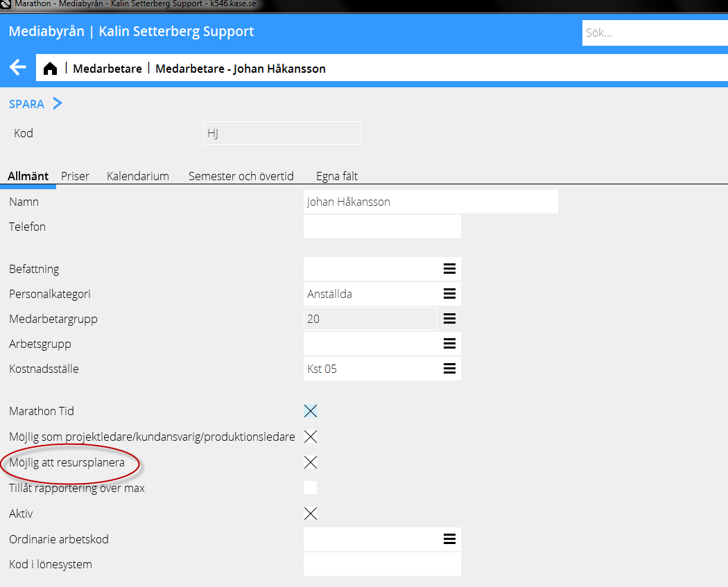Click the Telefon input field

[x=382, y=227]
